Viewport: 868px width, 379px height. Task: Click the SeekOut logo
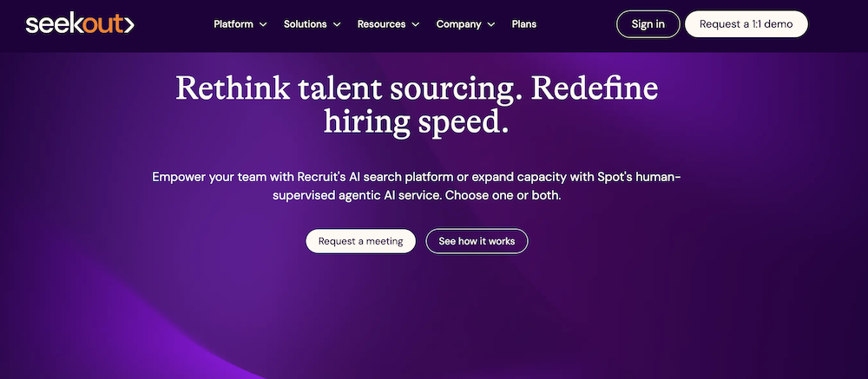(x=80, y=24)
